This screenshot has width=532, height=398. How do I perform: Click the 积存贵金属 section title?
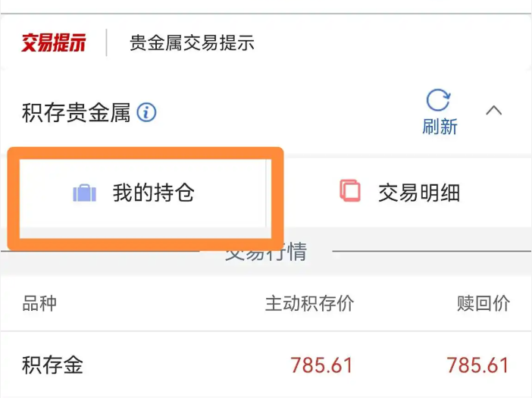pyautogui.click(x=76, y=113)
